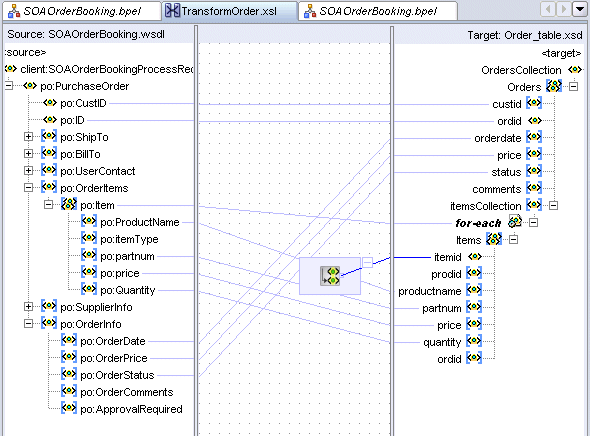
Task: Click the Source: SOAOrderBooking.wsdl header
Action: [86, 34]
